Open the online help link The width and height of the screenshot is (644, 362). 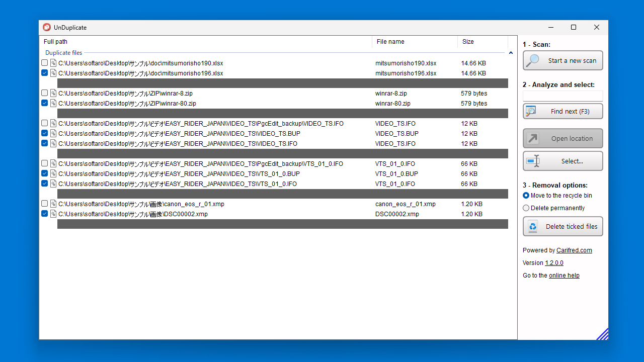point(564,276)
